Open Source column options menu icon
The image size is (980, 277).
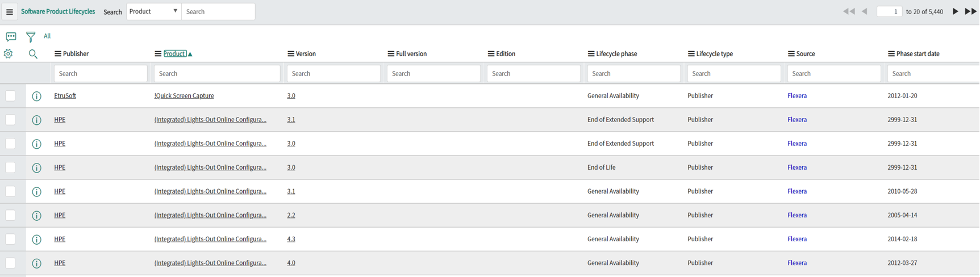791,54
